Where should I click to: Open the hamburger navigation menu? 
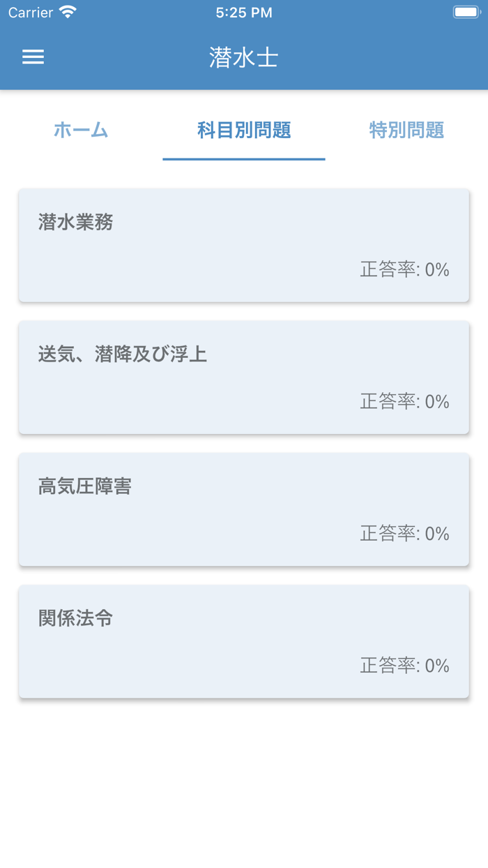(x=33, y=57)
